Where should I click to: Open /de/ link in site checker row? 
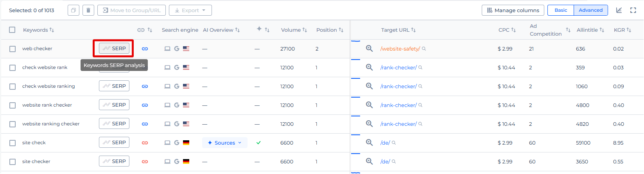(x=385, y=161)
